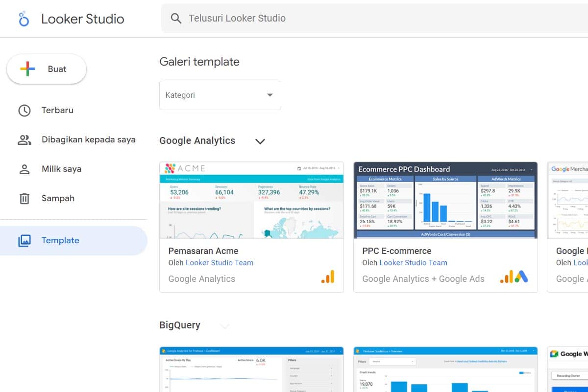Click the Kategori dropdown arrow

[269, 95]
